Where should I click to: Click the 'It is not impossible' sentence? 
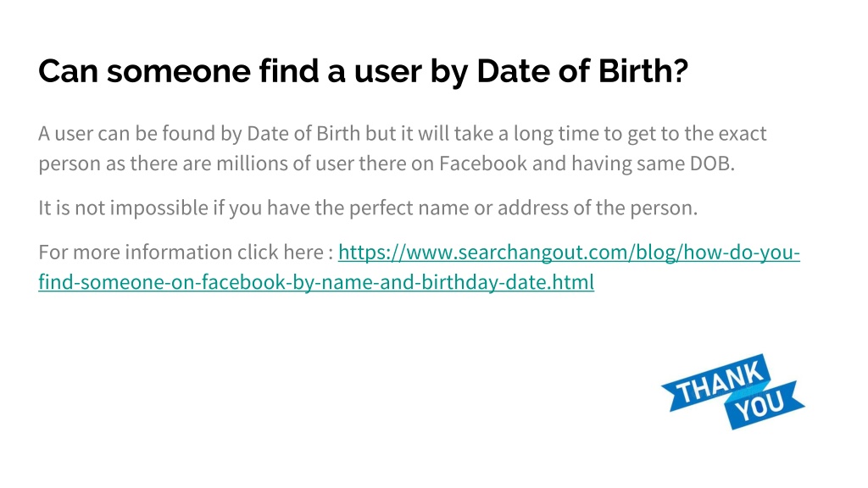click(x=368, y=208)
